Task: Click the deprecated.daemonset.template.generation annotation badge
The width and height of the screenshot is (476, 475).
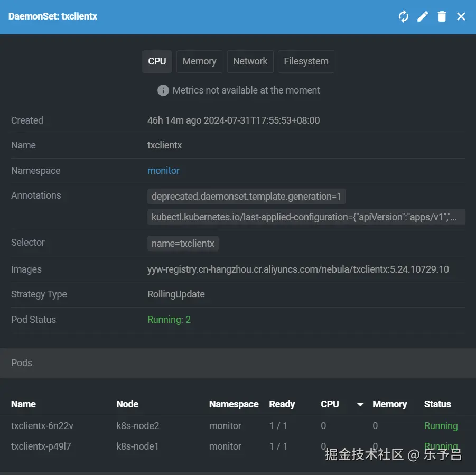Action: 246,197
